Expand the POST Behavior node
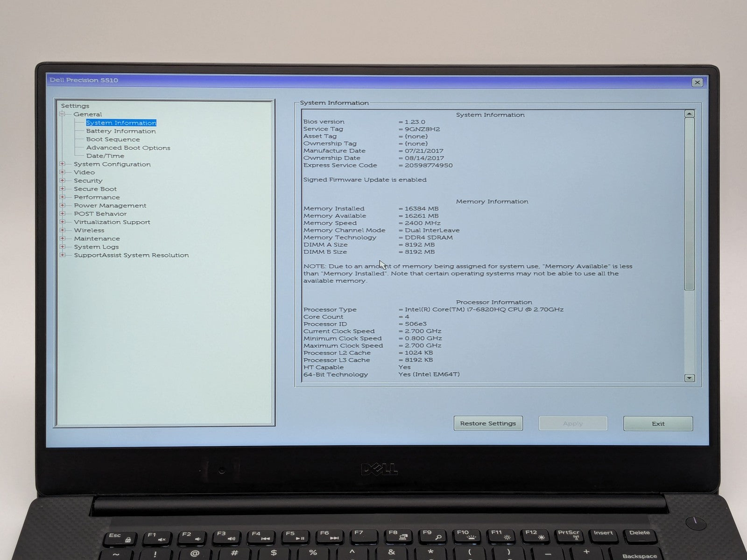The image size is (747, 560). point(62,214)
